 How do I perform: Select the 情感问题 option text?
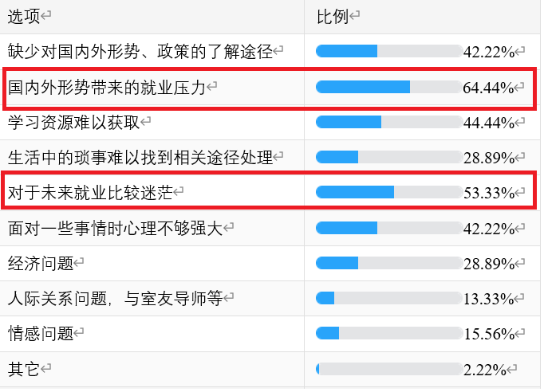[40, 334]
